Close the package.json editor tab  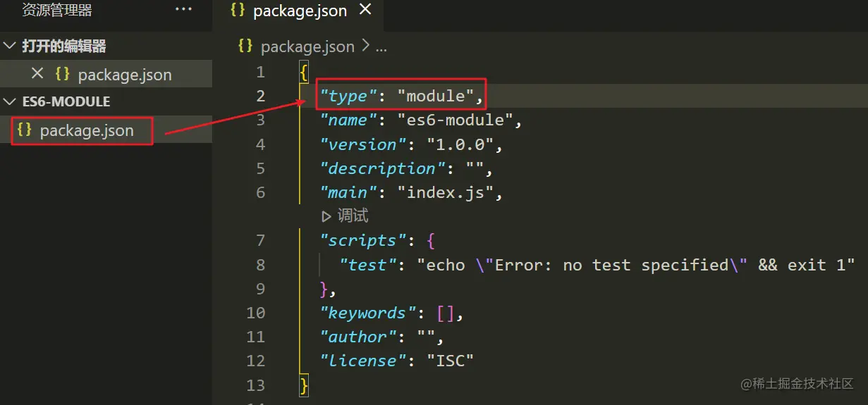click(x=365, y=10)
